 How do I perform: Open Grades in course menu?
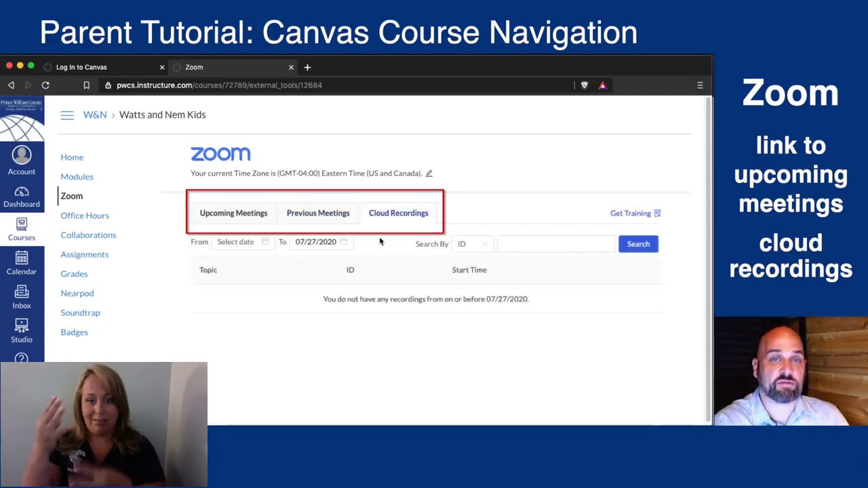click(x=74, y=274)
